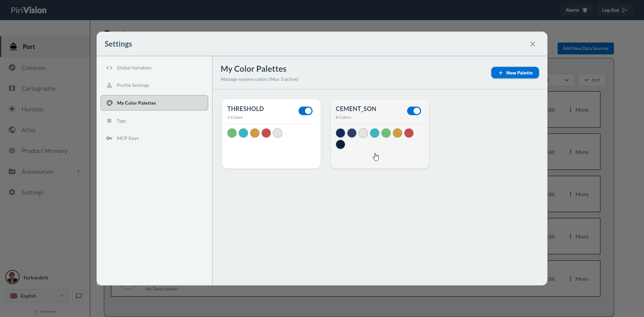Click the fourth row's More option
This screenshot has width=644, height=317.
(x=579, y=236)
